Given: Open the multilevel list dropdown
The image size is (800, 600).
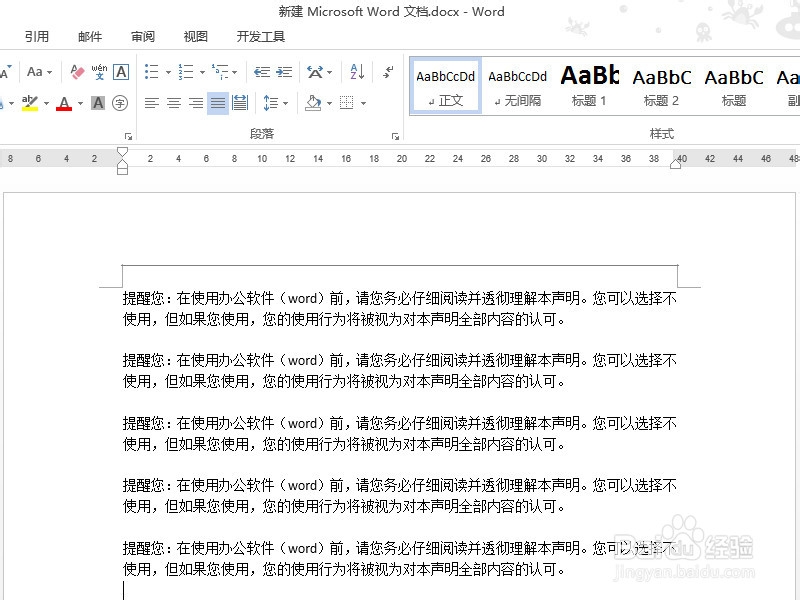Looking at the screenshot, I should tap(235, 72).
